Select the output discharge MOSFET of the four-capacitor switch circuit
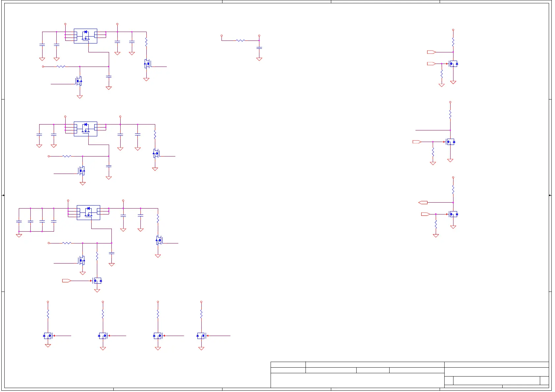 [159, 240]
